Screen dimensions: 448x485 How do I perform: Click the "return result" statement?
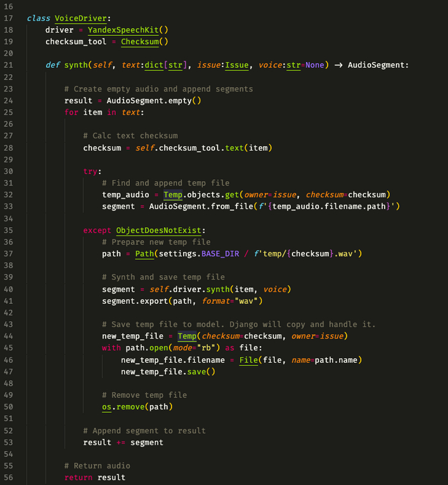coord(95,477)
